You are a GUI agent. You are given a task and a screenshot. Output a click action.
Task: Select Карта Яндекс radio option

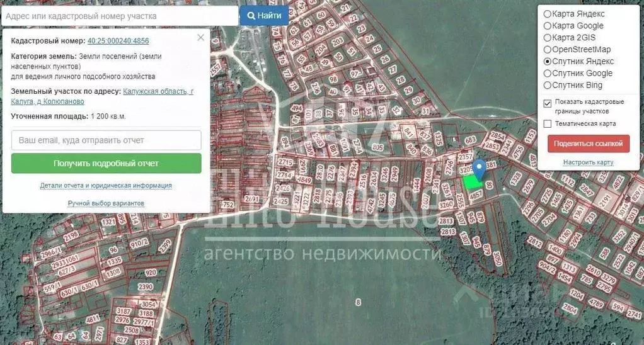[x=547, y=14]
